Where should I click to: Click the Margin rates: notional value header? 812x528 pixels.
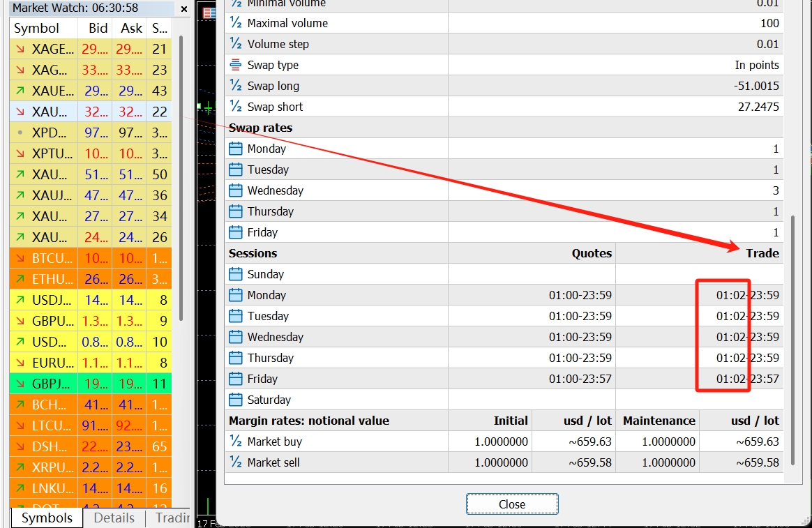[x=308, y=421]
